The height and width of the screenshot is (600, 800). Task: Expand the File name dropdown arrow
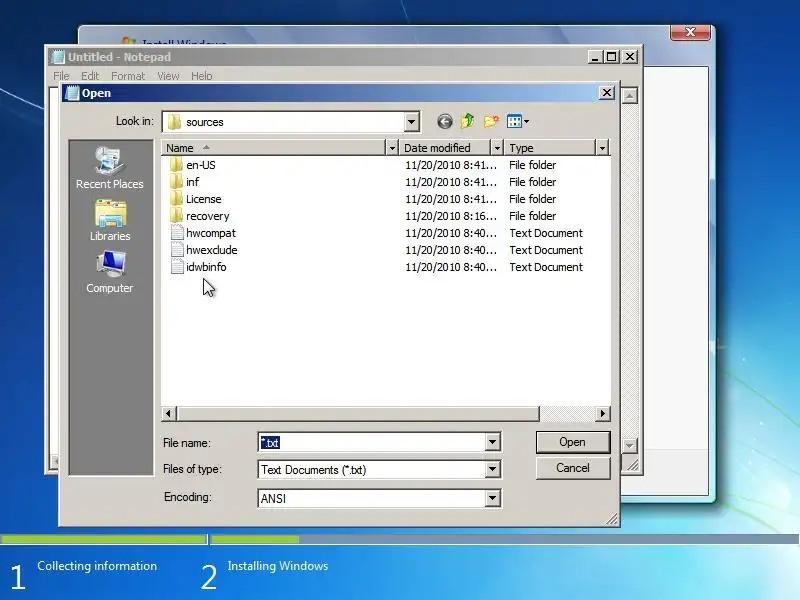coord(492,442)
